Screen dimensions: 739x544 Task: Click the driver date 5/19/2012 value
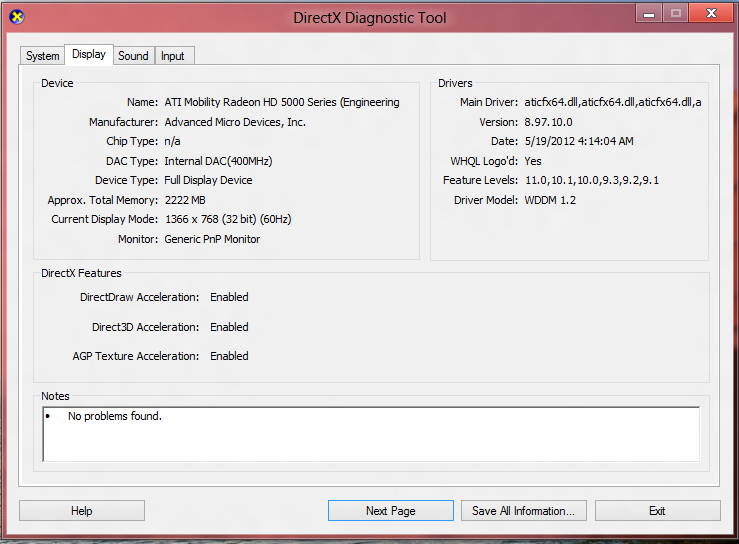(579, 141)
